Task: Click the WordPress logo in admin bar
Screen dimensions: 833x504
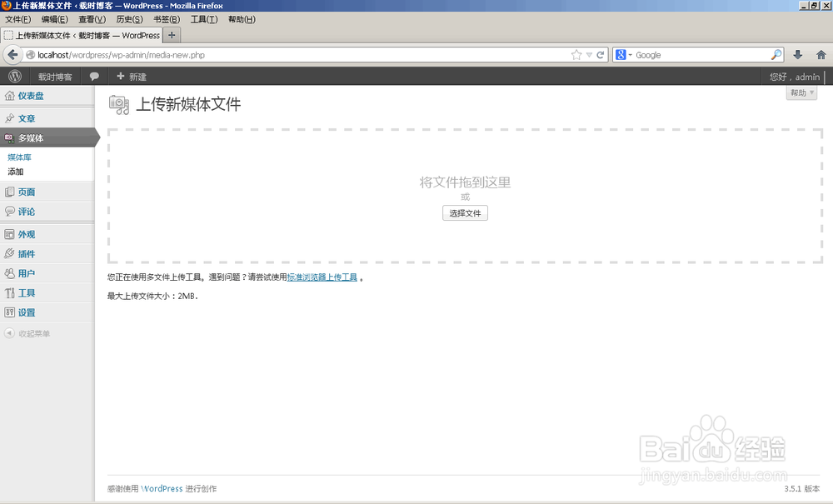Action: click(15, 77)
